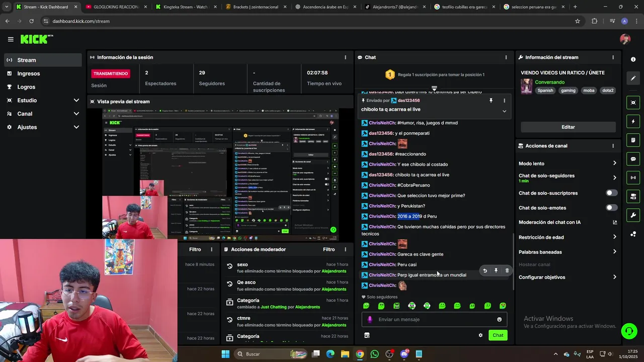The height and width of the screenshot is (362, 644).
Task: Open the shop icon below the chat input
Action: pos(367,335)
